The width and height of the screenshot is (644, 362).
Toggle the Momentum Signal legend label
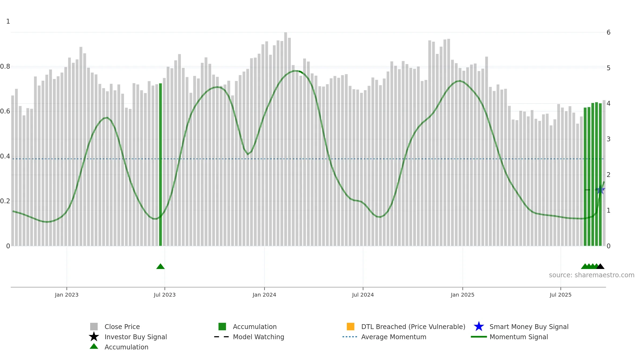[x=519, y=337]
